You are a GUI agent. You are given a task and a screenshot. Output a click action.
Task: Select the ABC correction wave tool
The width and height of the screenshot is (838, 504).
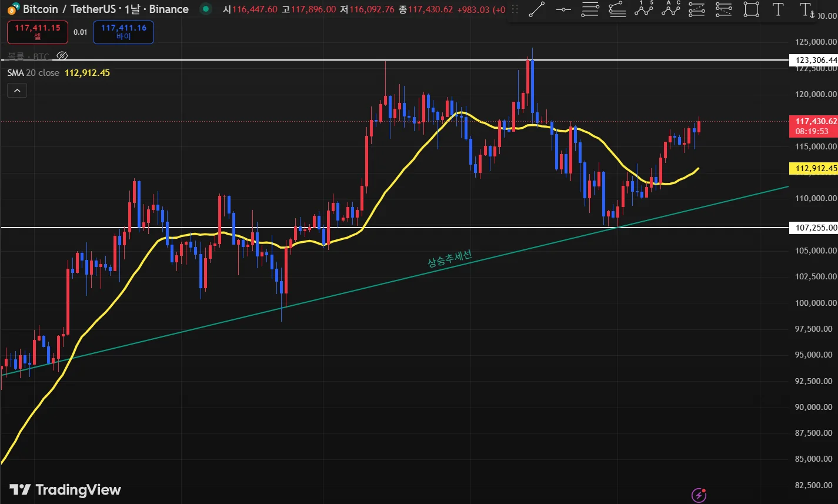[x=670, y=9]
